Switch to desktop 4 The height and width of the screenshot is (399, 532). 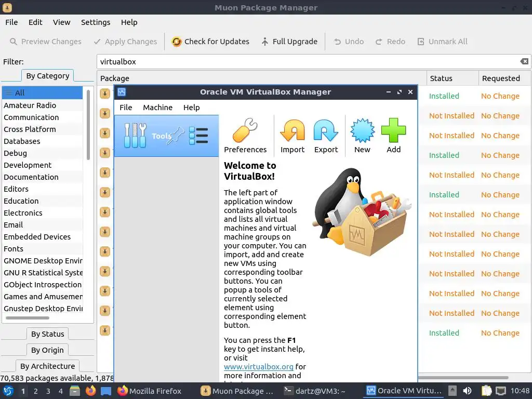pyautogui.click(x=61, y=391)
